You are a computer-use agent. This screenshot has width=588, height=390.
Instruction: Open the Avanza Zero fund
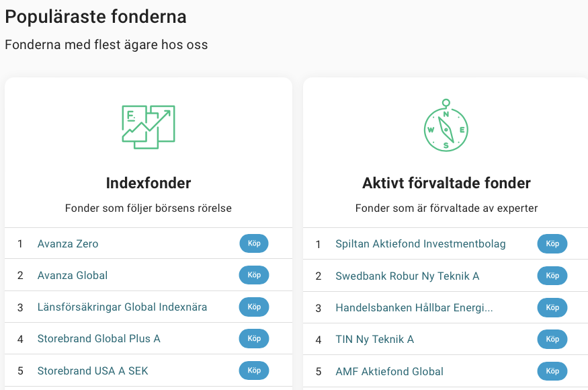click(68, 243)
